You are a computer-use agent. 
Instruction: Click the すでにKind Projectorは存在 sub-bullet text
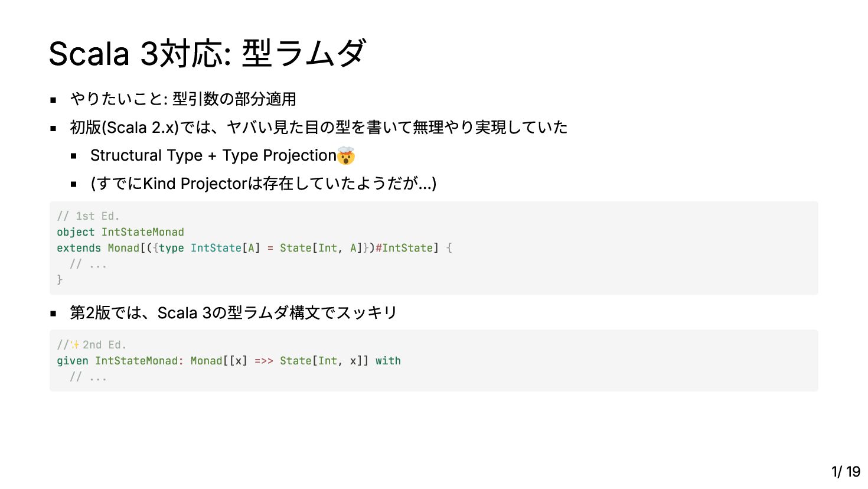263,184
